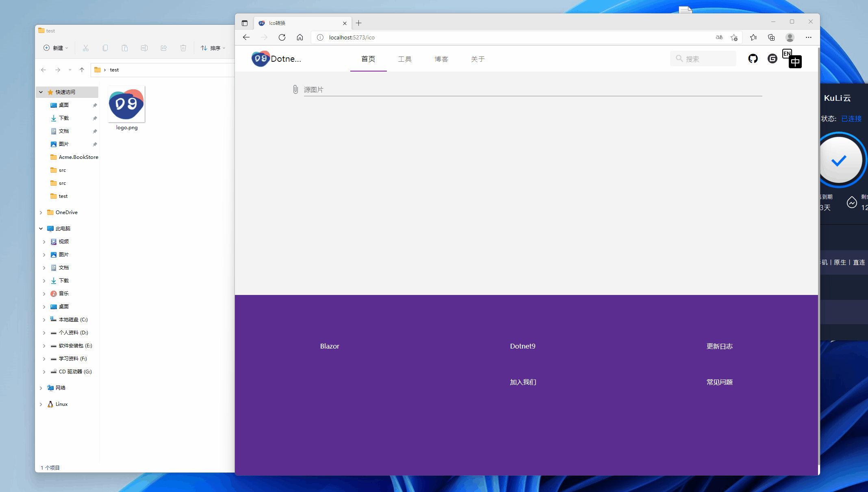Toggle the 桌面 pinned favorite visibility
Image resolution: width=868 pixels, height=492 pixels.
click(94, 105)
